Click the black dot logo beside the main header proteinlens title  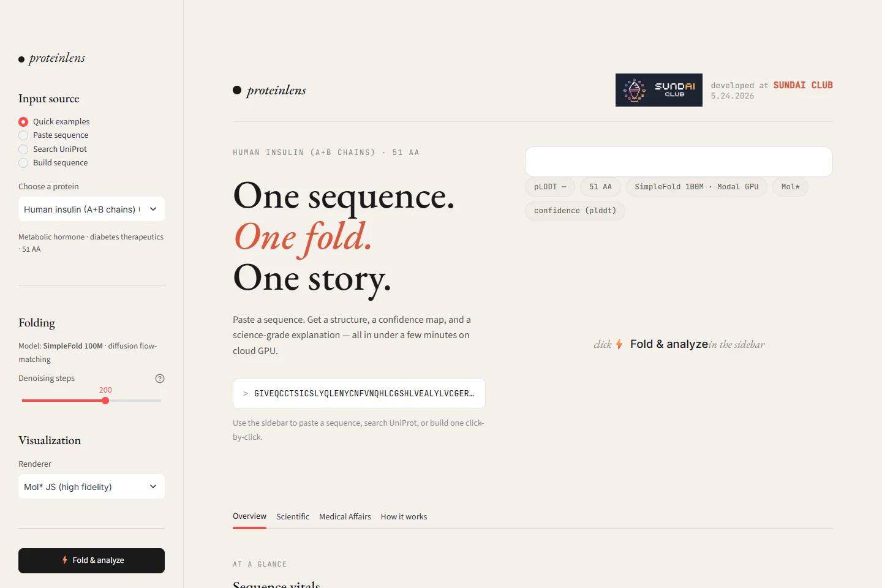237,91
